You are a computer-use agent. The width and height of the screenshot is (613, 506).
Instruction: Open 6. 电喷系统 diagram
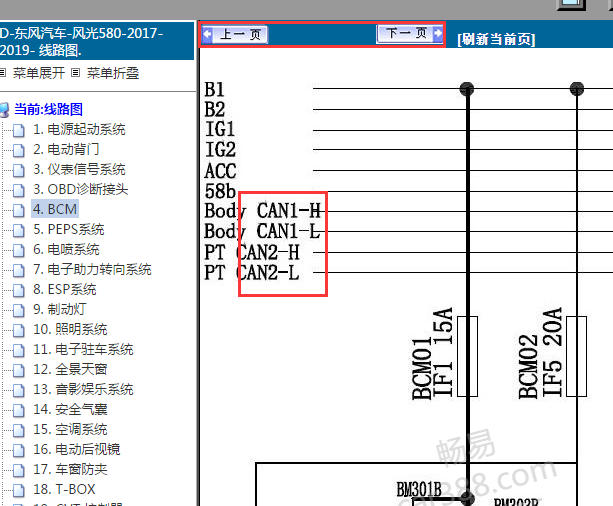click(66, 249)
